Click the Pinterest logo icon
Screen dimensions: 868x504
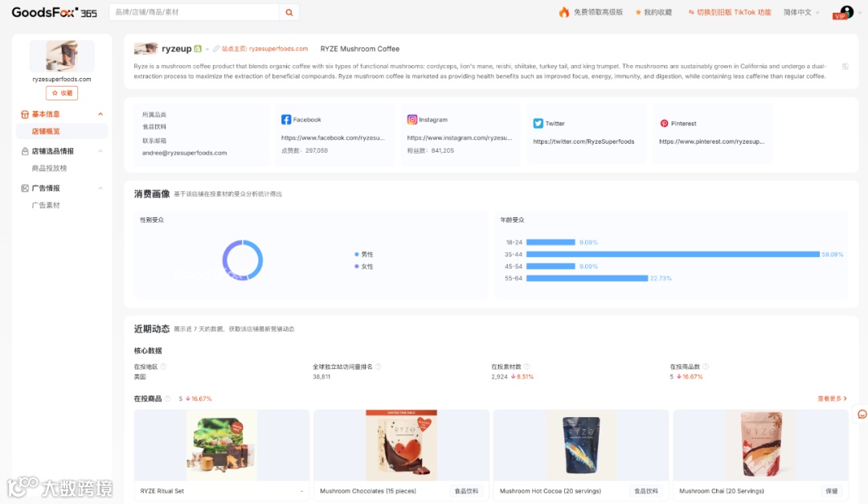(x=664, y=124)
